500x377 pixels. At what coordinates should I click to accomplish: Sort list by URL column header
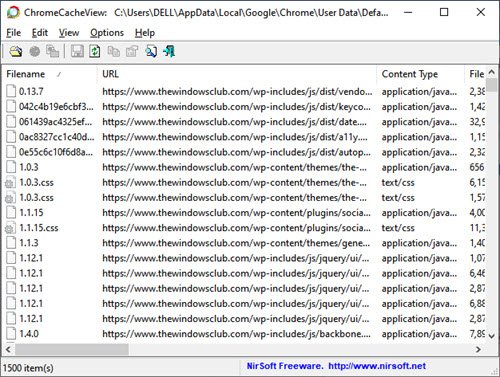coord(237,74)
